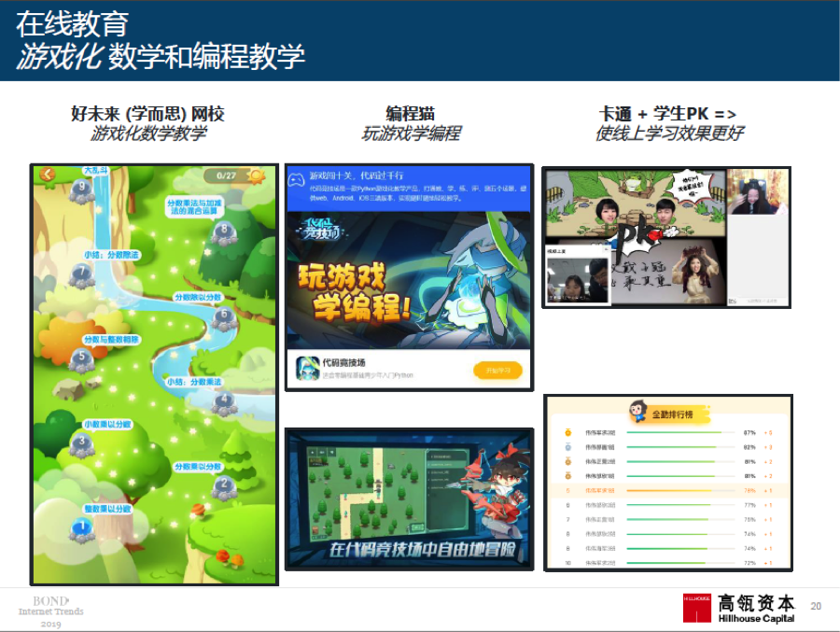Viewport: 840px width, 632px height.
Task: Click label 整数乘以分数
Action: click(x=107, y=509)
